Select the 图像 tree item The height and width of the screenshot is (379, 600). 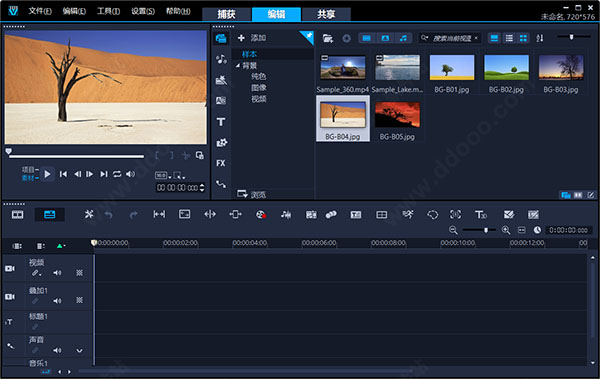[259, 88]
